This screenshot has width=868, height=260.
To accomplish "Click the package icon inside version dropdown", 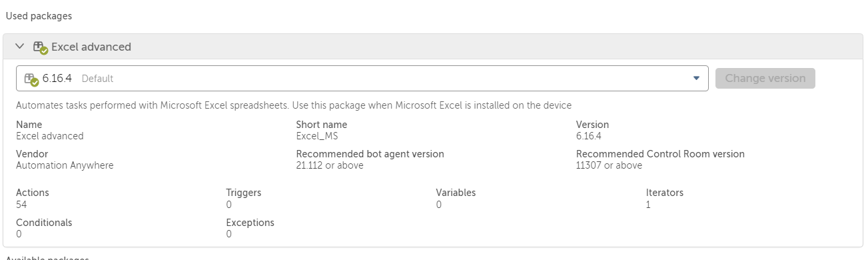I will click(x=31, y=79).
